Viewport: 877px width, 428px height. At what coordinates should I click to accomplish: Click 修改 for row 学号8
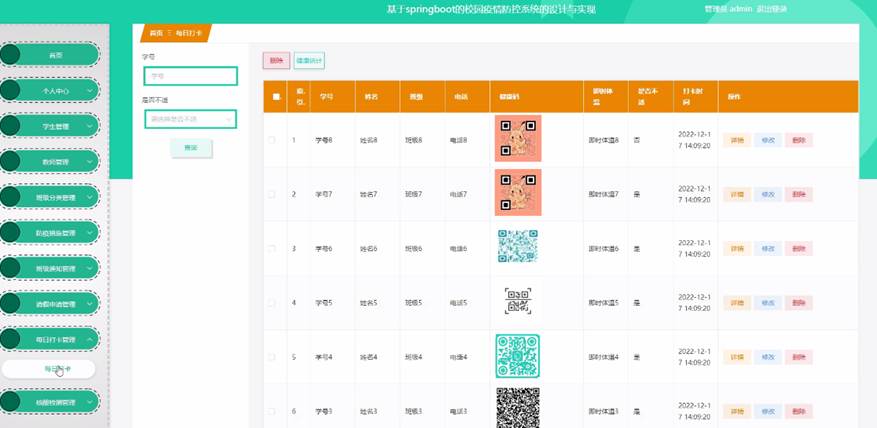(768, 140)
